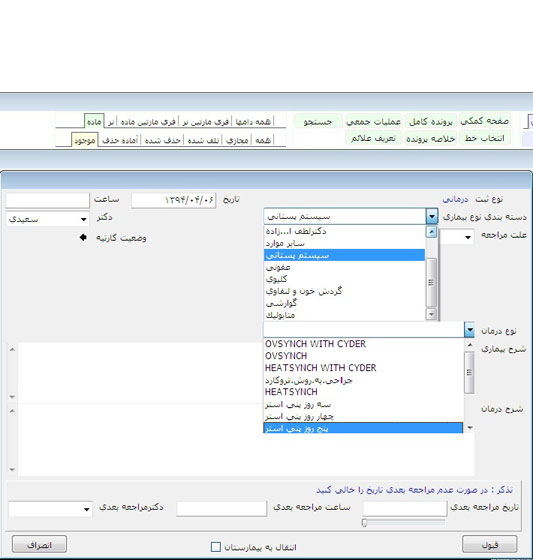This screenshot has width=533, height=560.
Task: Open the دسته بندی نوع بیماری dropdown arrow
Action: tap(432, 216)
